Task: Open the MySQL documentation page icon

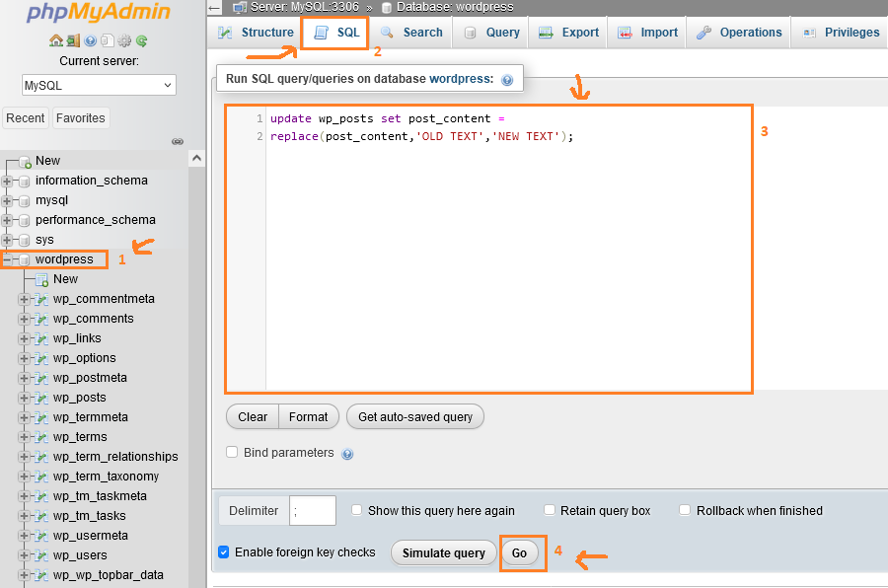Action: (x=108, y=40)
